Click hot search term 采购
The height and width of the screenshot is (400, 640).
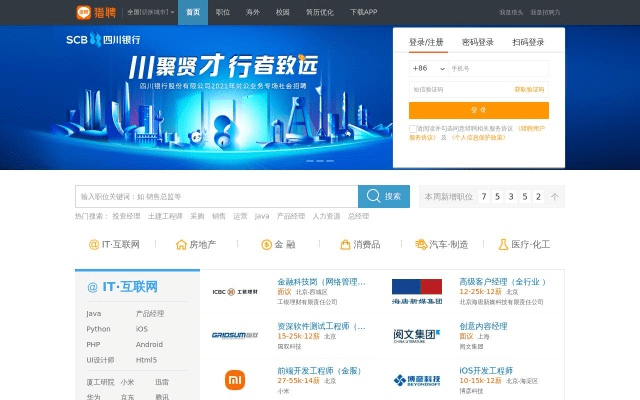[197, 216]
